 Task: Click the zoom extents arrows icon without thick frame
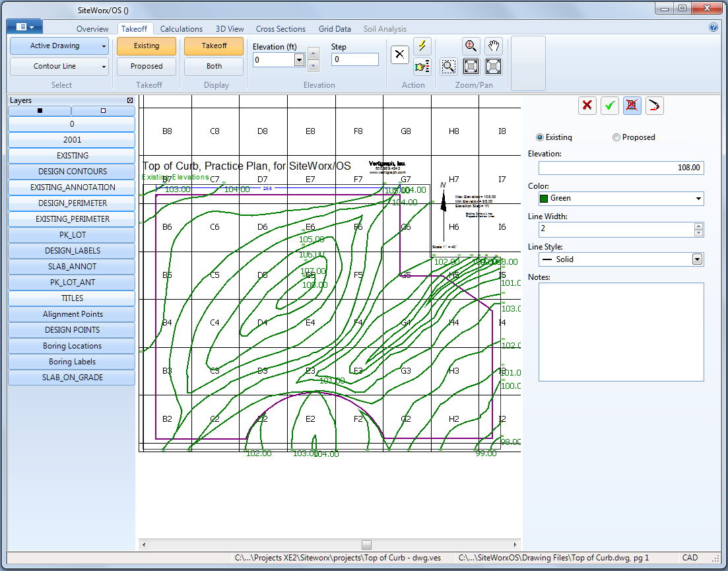493,67
